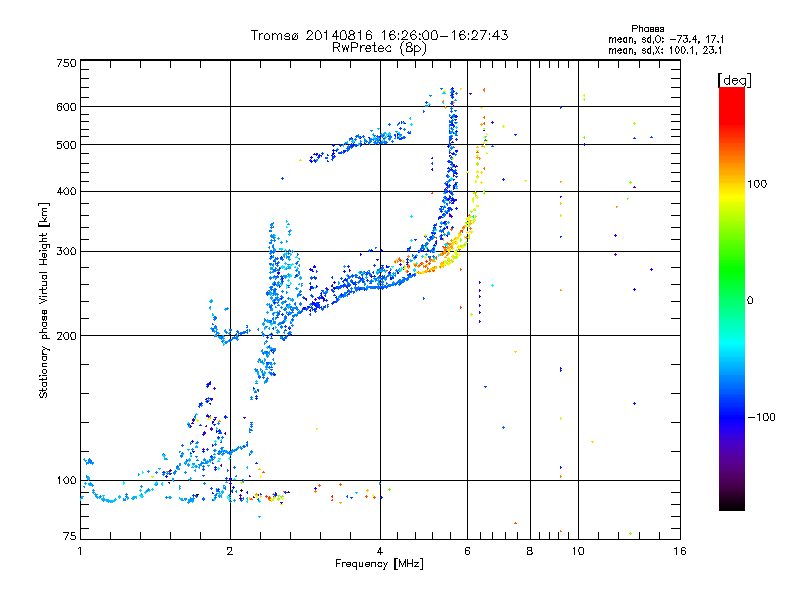Click the y-axis tick label '500'
This screenshot has height=600, width=800.
(67, 145)
